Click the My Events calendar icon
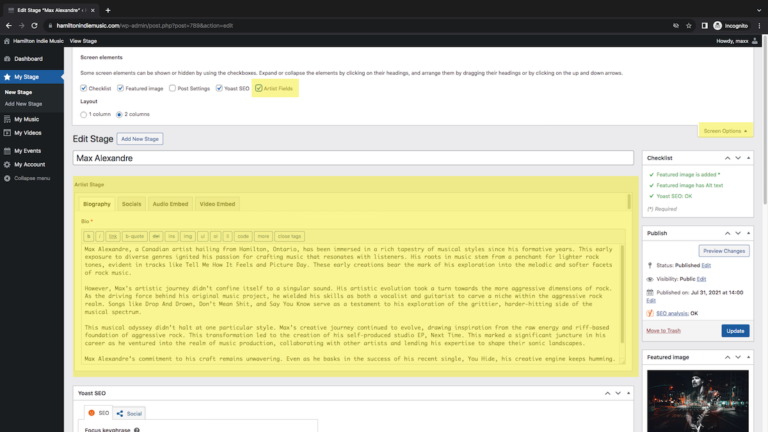This screenshot has width=768, height=432. point(6,151)
